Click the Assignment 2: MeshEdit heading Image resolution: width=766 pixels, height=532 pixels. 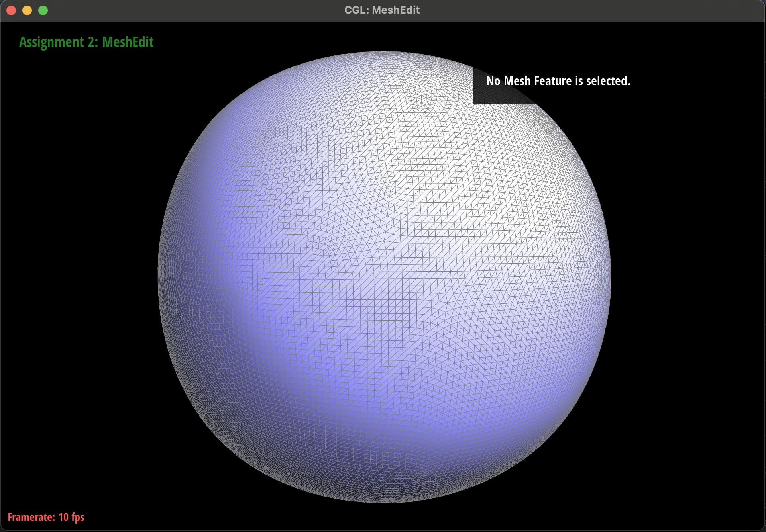tap(86, 42)
